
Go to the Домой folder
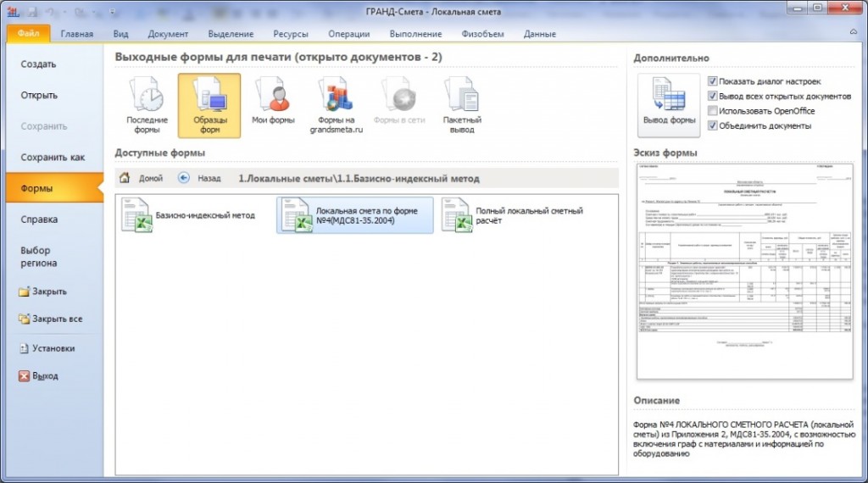pyautogui.click(x=142, y=178)
